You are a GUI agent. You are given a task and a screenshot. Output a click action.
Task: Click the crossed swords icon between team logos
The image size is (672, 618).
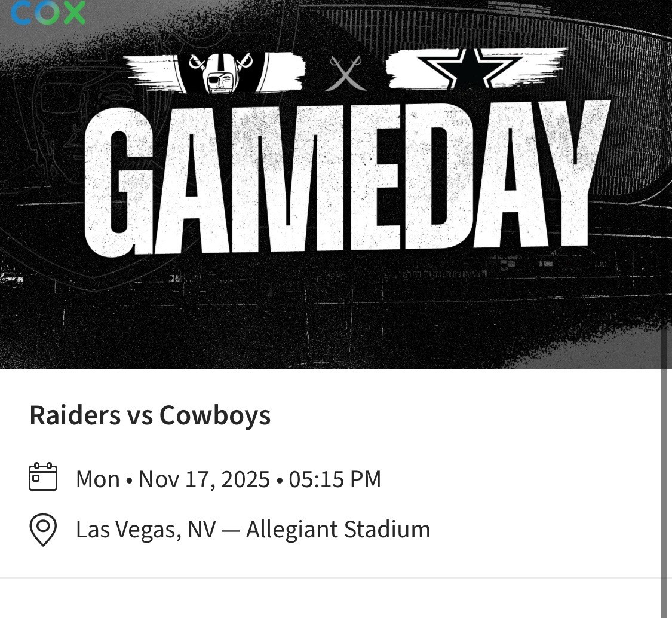345,74
